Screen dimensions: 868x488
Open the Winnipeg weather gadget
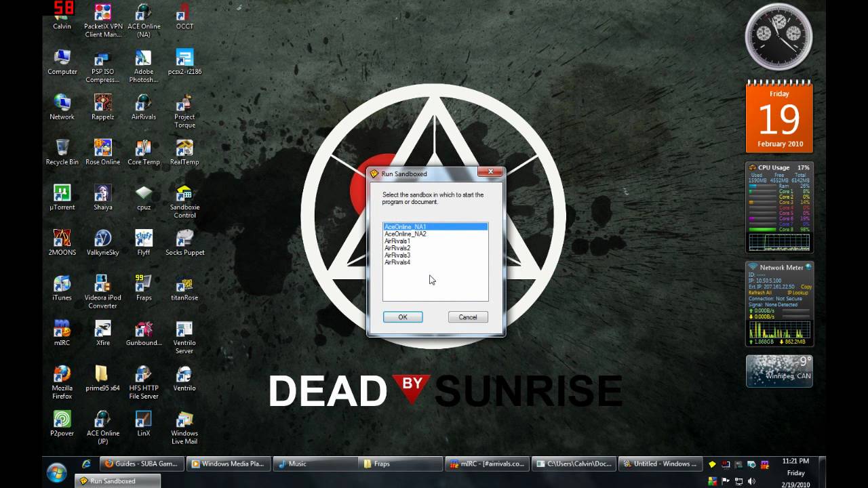point(779,371)
